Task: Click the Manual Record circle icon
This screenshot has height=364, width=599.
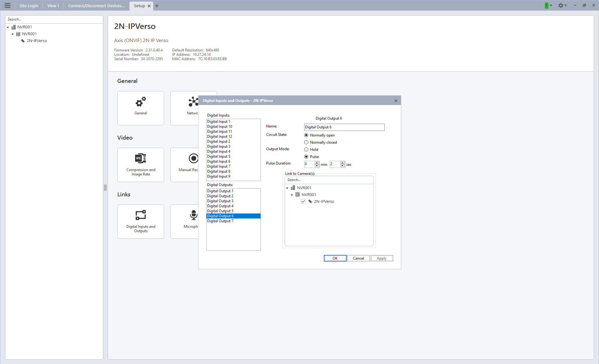Action: pyautogui.click(x=193, y=158)
